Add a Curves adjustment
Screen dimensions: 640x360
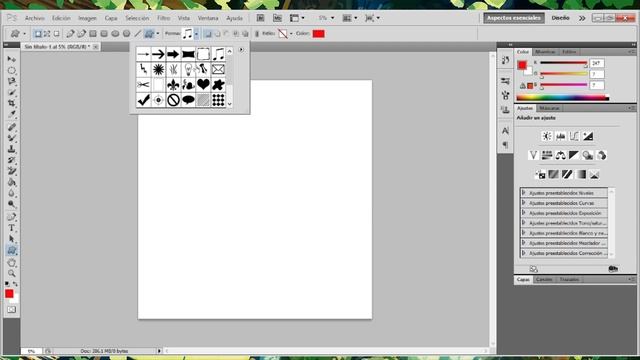(574, 136)
